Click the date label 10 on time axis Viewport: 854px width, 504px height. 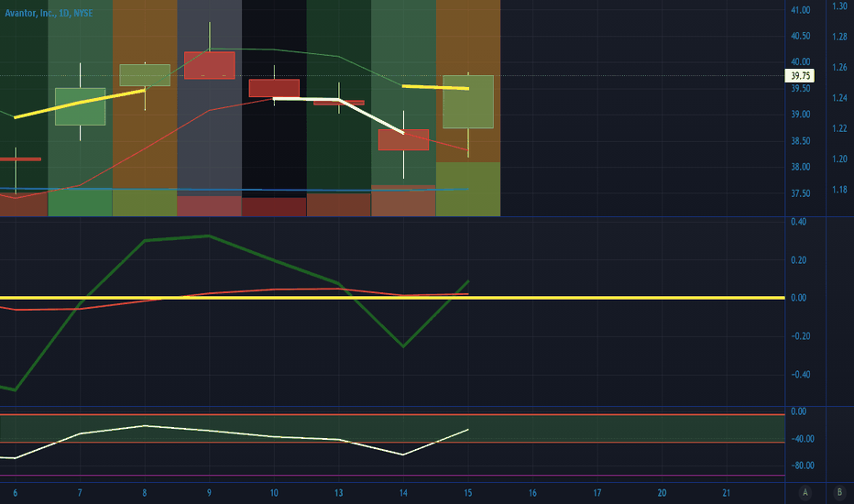[x=274, y=493]
